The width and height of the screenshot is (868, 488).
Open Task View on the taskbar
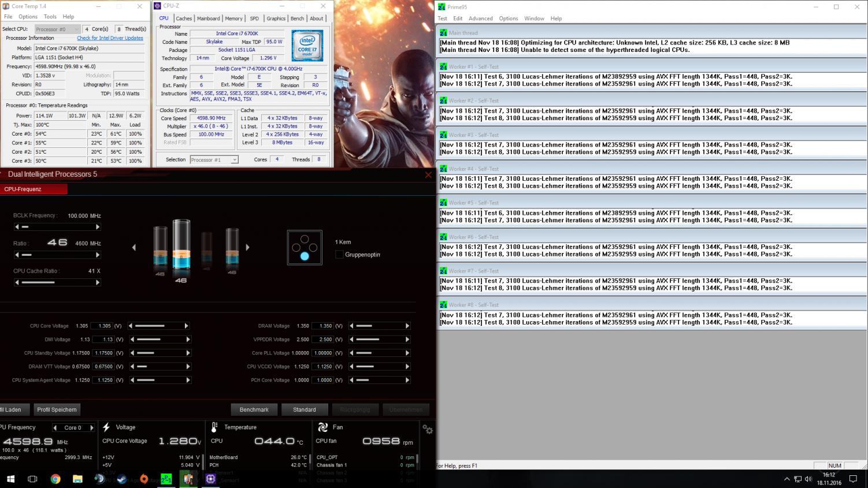[32, 479]
